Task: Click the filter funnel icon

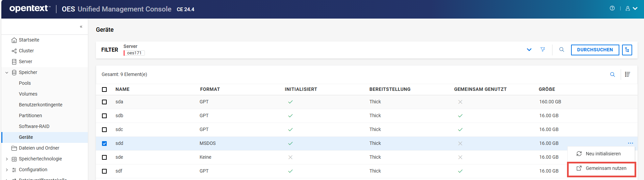Action: [x=543, y=50]
